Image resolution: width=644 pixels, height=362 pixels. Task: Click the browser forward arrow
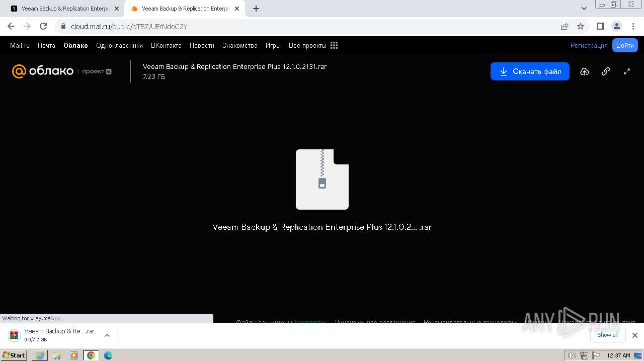tap(27, 26)
